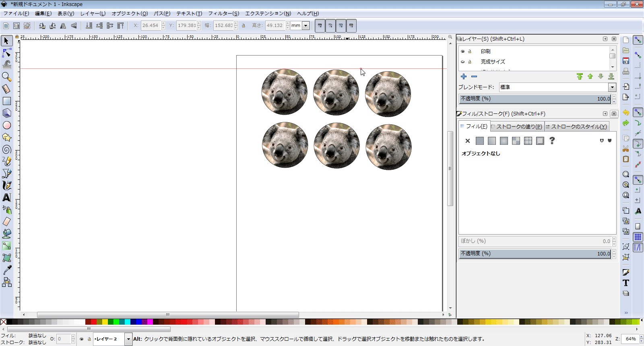
Task: Open the フィルター menu
Action: point(223,14)
